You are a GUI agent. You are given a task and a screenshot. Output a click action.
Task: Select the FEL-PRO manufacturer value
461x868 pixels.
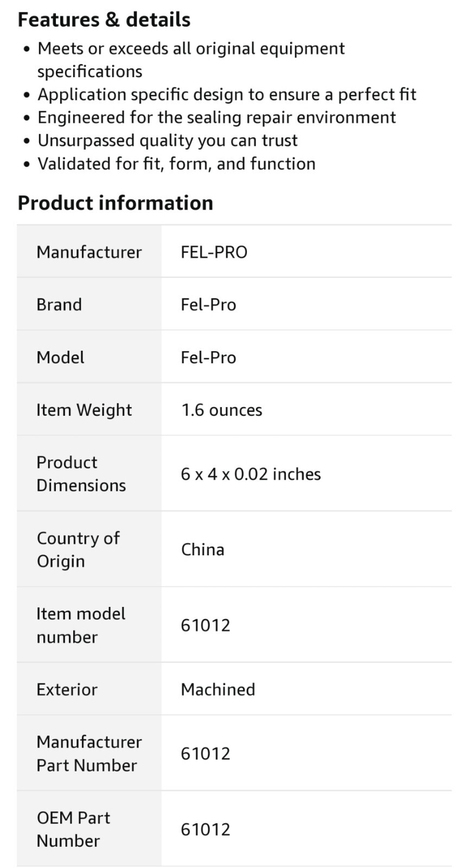(214, 252)
